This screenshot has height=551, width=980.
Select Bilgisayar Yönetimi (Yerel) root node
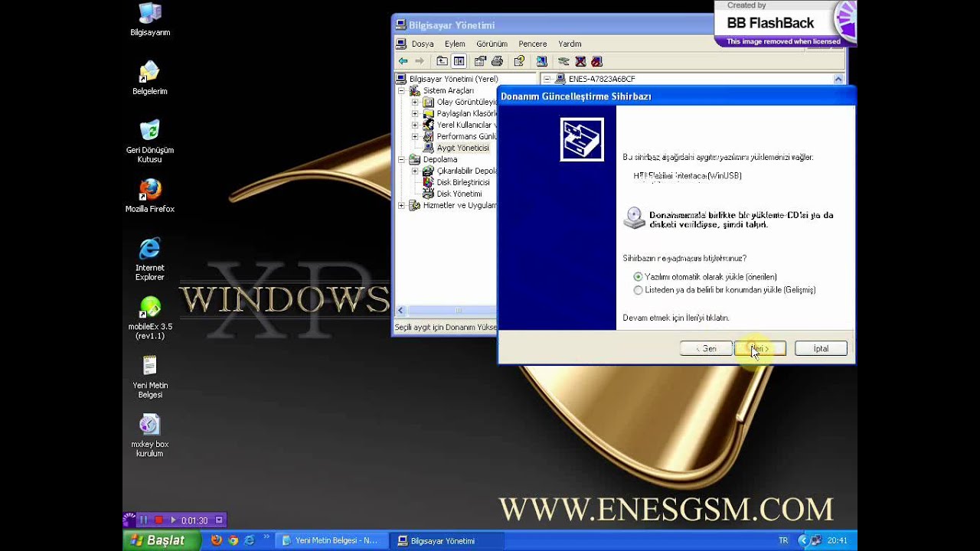(x=453, y=79)
